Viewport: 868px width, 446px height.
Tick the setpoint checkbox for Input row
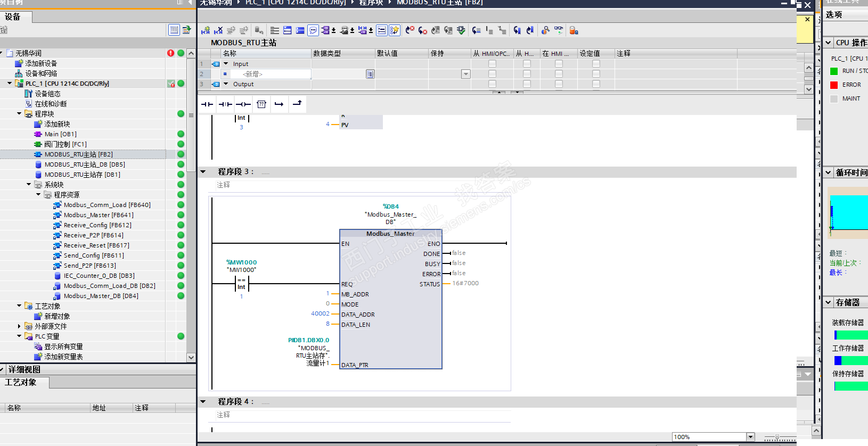[596, 64]
